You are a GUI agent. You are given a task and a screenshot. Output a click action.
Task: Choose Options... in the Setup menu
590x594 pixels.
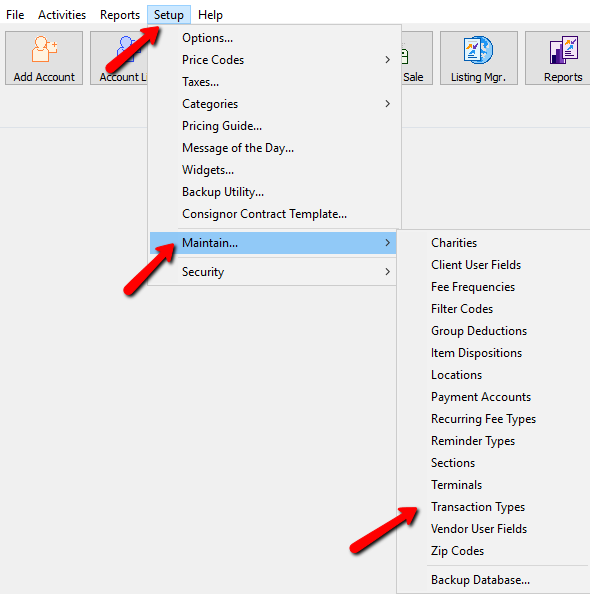coord(207,38)
